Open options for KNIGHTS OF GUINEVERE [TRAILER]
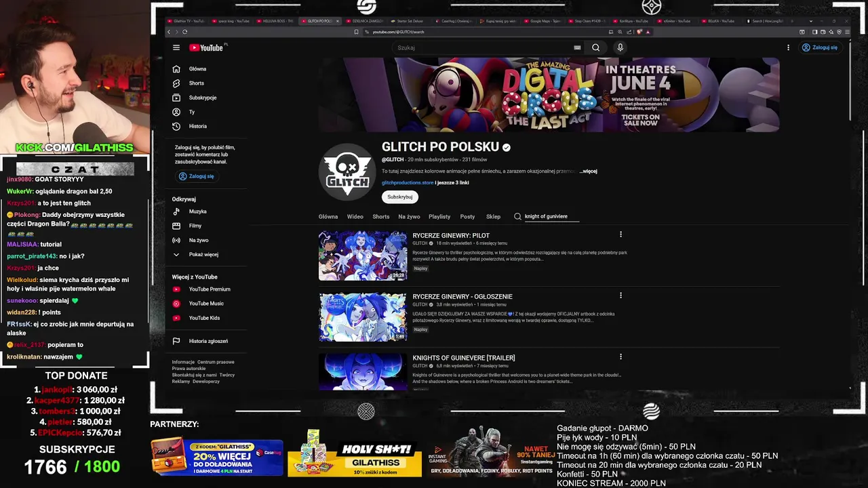 coord(620,357)
